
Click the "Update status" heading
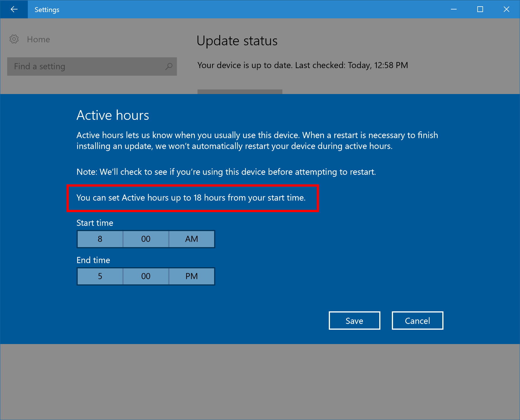237,41
